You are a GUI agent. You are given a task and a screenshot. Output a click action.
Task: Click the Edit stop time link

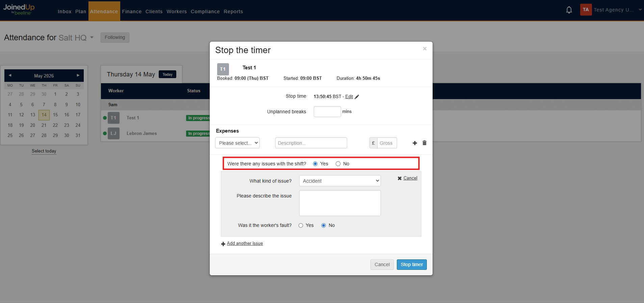[x=349, y=97]
